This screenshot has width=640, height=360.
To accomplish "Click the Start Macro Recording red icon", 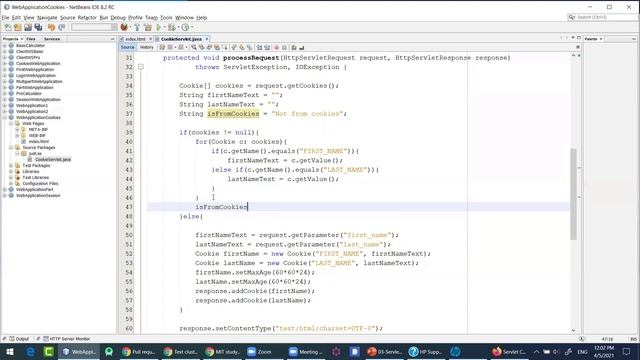I will click(x=276, y=47).
